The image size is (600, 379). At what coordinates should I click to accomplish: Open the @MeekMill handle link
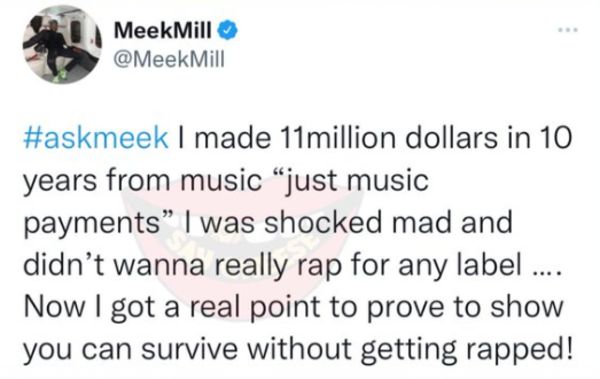pos(169,59)
